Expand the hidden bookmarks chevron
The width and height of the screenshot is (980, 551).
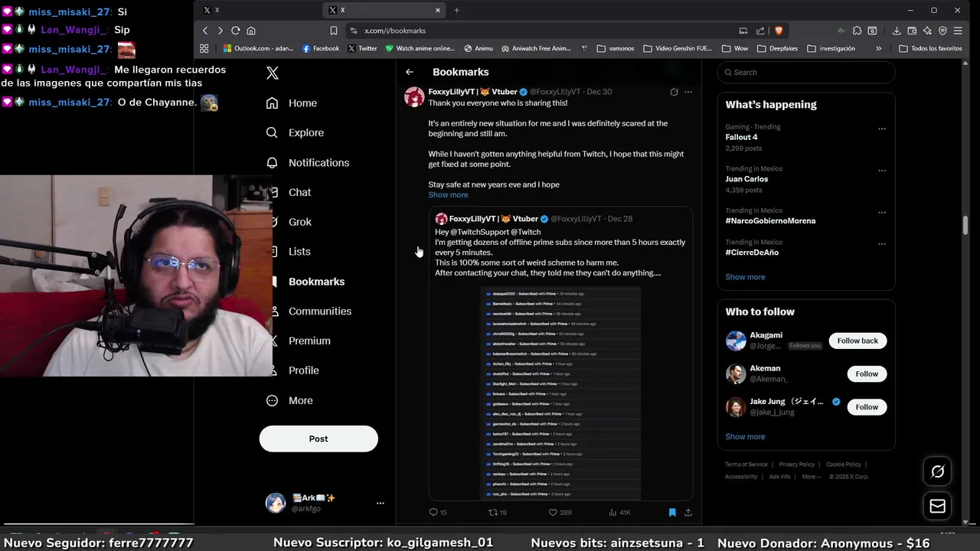point(879,48)
